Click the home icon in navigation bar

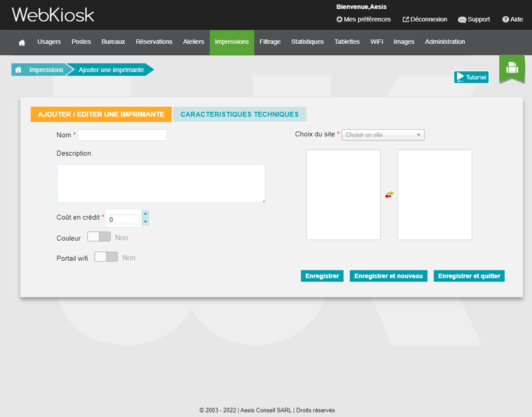point(22,43)
